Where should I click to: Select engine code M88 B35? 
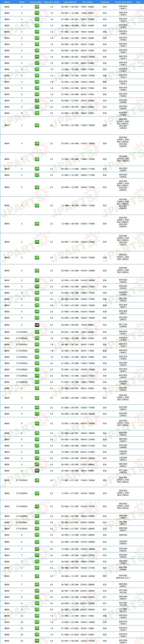pyautogui.click(x=123, y=535)
